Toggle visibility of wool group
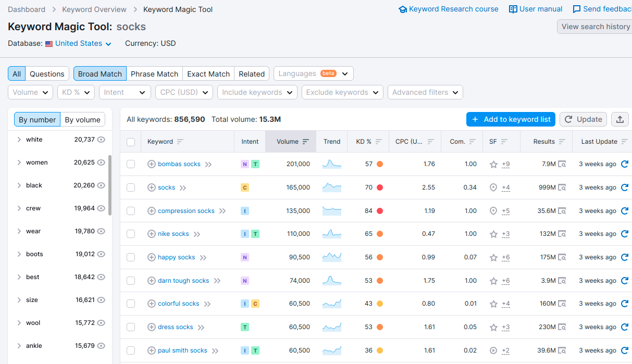Viewport: 632px width, 364px height. point(101,323)
